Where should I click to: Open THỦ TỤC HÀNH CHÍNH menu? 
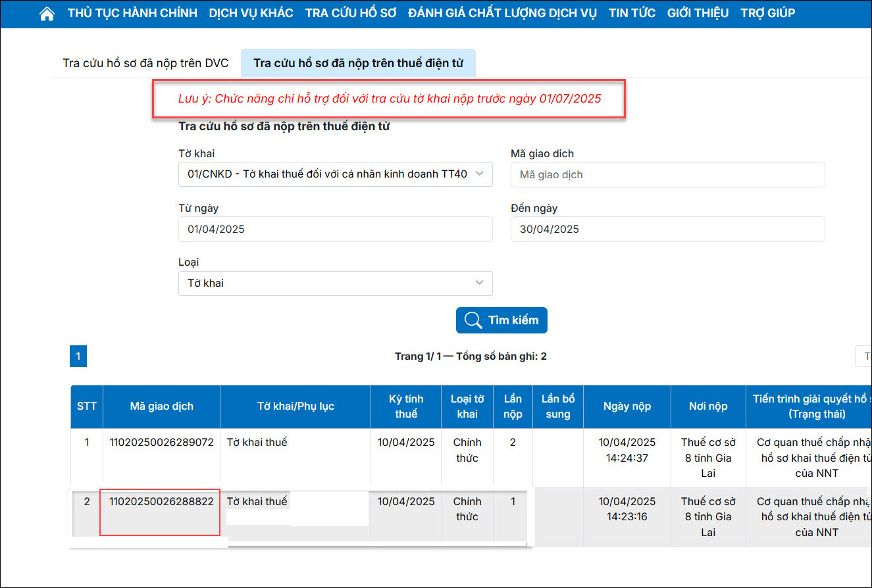pos(132,13)
